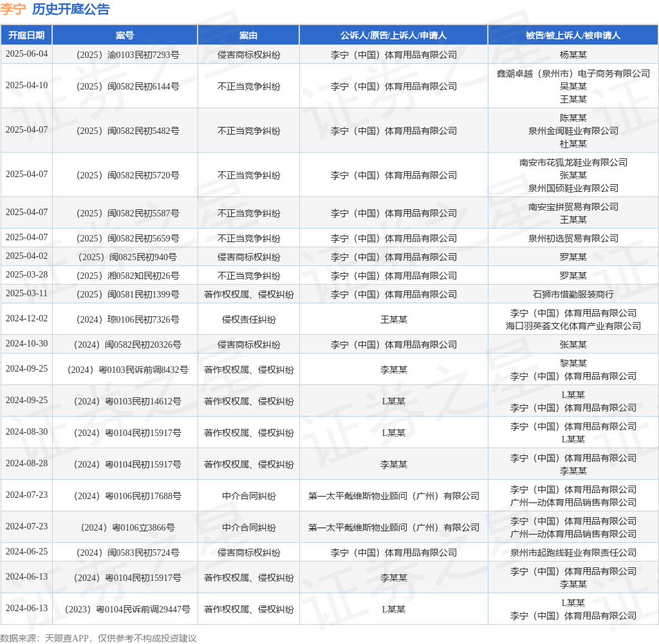Select case number (2025)闽0582民初5720号
659x644 pixels.
(x=128, y=175)
